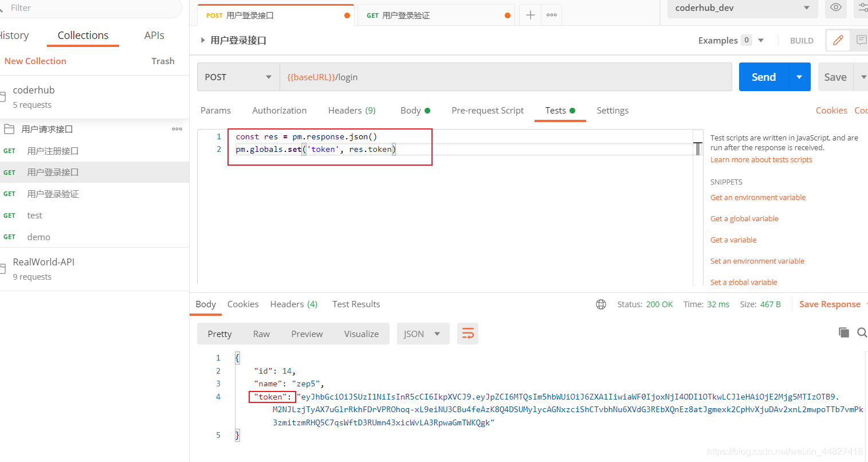This screenshot has width=868, height=462.
Task: Open 用户请求接口 folder options dots
Action: tap(177, 129)
